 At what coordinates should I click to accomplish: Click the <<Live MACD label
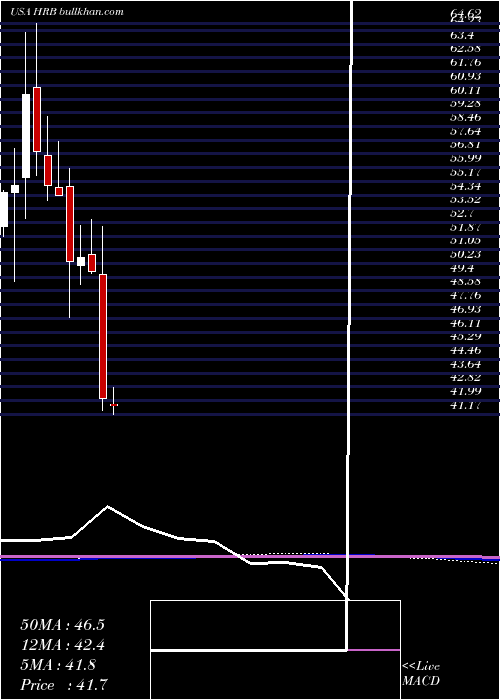click(x=421, y=674)
